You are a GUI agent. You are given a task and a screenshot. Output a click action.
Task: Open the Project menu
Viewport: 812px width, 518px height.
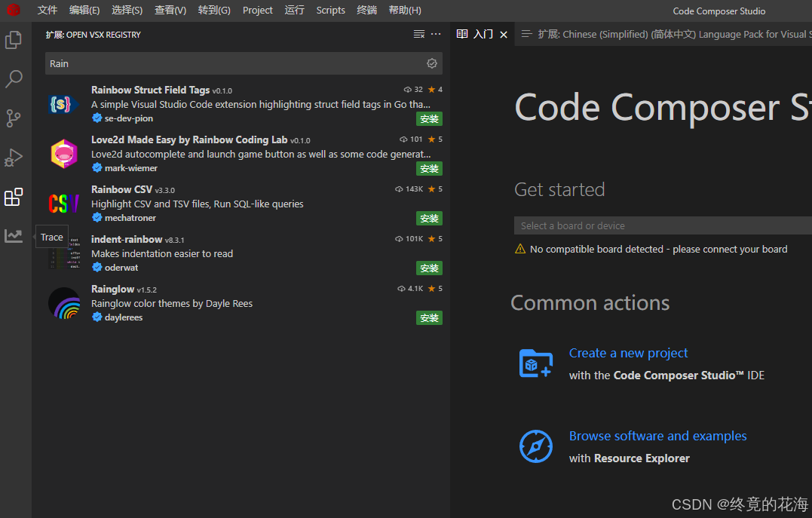(257, 10)
